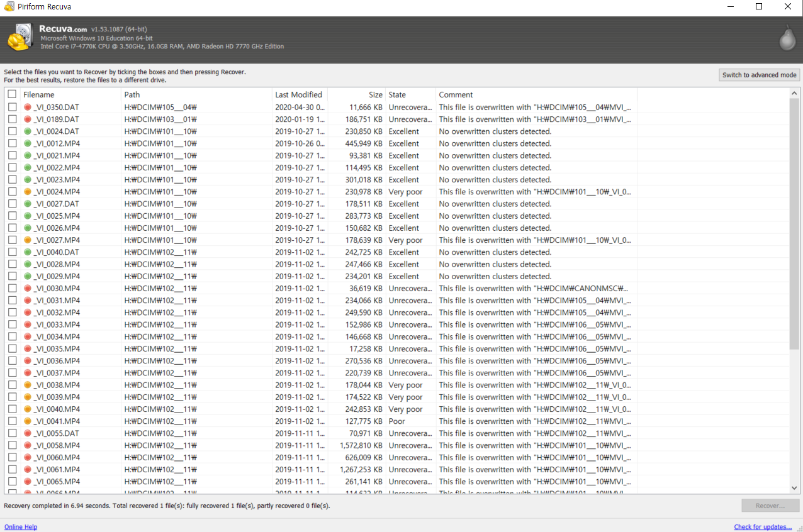Tick the checkbox for _VI_0012.MP4
Screen dimensions: 803x532
pos(12,143)
